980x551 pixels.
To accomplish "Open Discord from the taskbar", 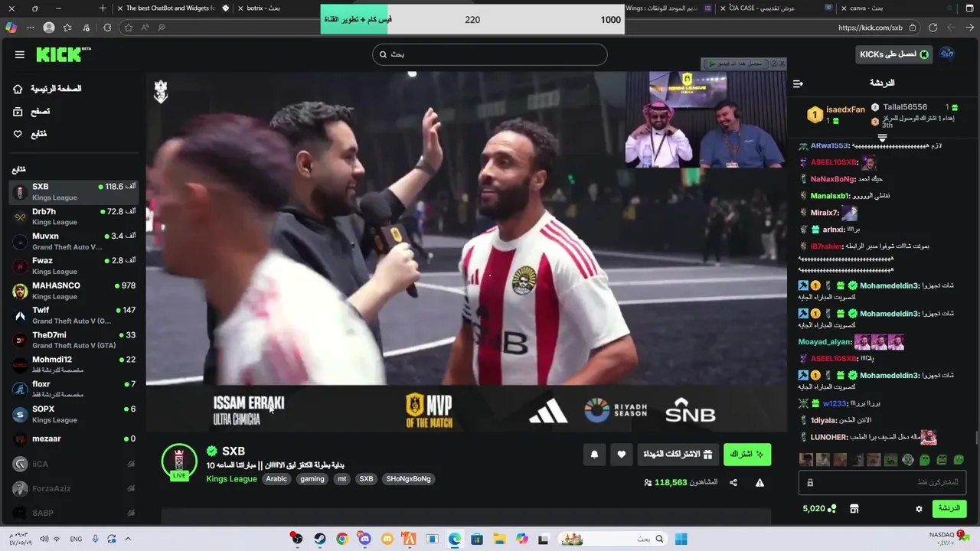I will point(364,539).
